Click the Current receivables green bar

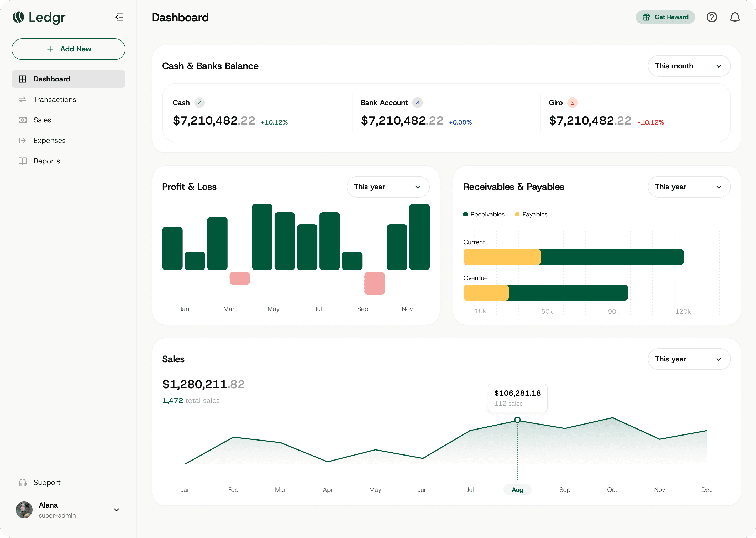[x=612, y=257]
